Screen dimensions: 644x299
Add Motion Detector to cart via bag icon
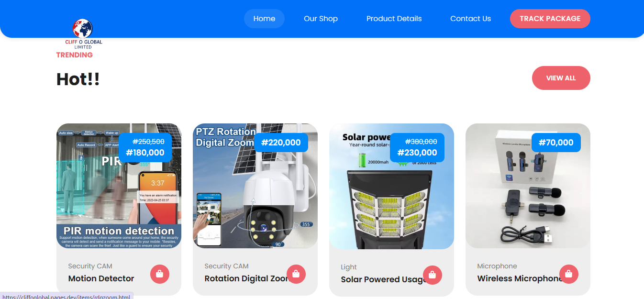click(160, 274)
